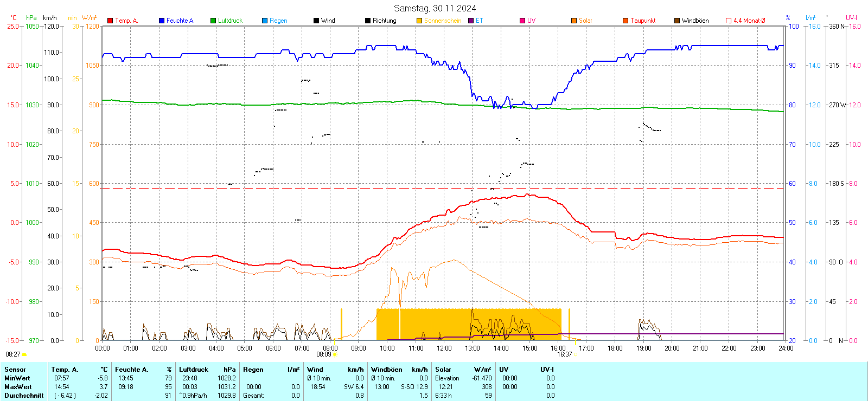Click the Windböen column header in table

pyautogui.click(x=386, y=370)
